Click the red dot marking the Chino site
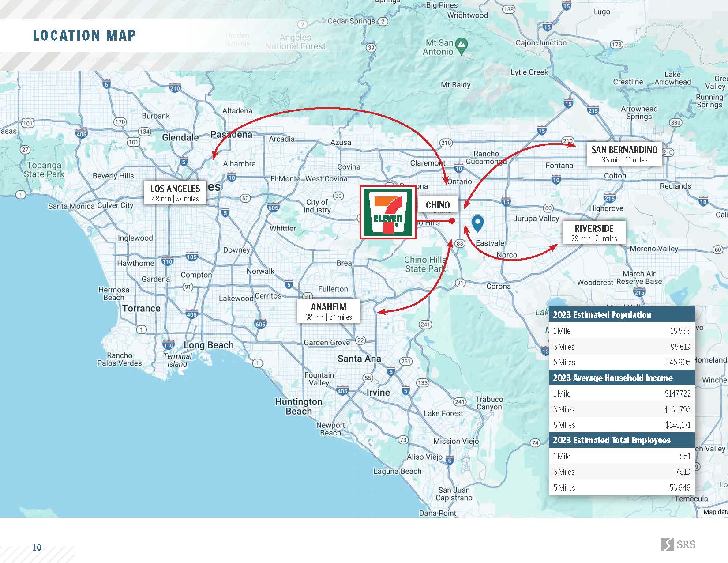The width and height of the screenshot is (728, 563). click(452, 221)
